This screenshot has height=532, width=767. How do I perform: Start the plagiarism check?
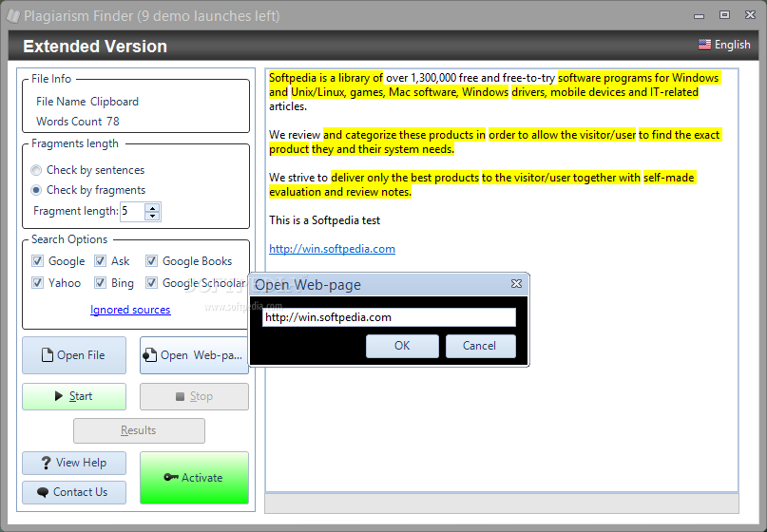pos(74,396)
